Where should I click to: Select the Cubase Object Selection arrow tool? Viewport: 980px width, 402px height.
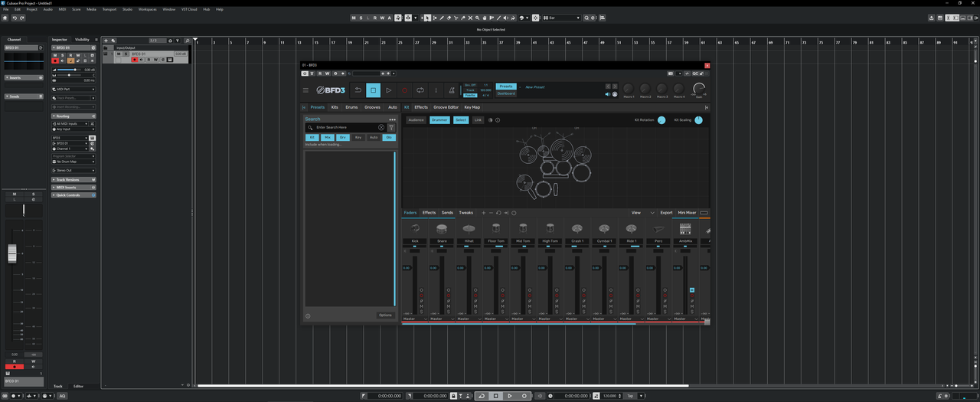click(427, 18)
